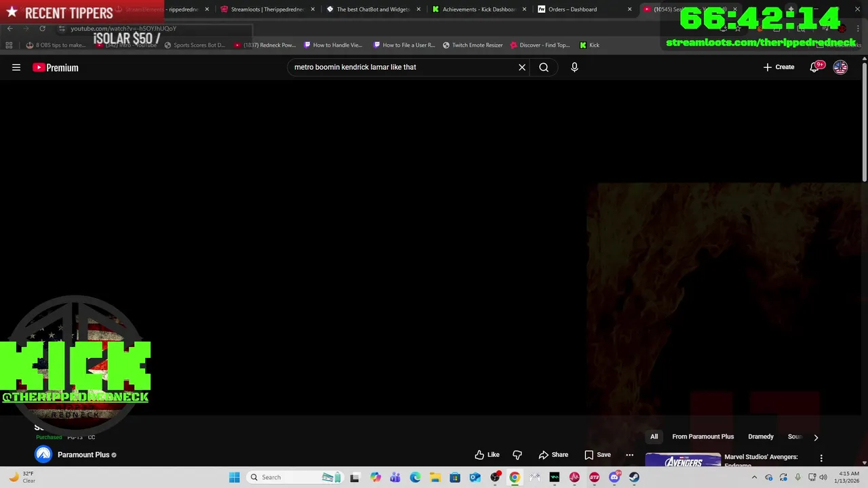This screenshot has height=488, width=868.
Task: Open volume control in system tray
Action: [x=823, y=477]
